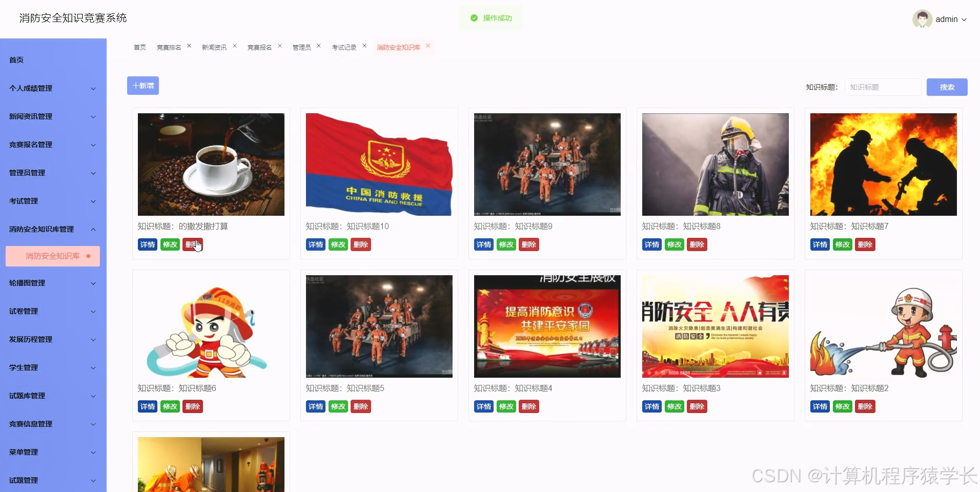980x492 pixels.
Task: Expand 试卷管理 sidebar menu
Action: tap(53, 311)
